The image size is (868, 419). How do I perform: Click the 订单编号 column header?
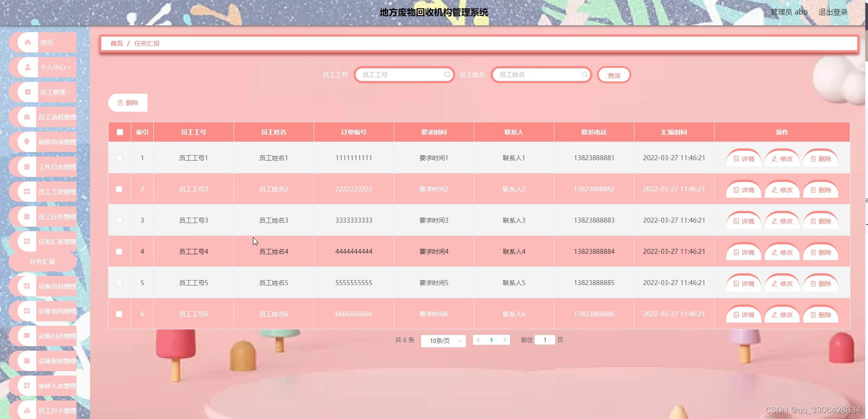coord(354,132)
